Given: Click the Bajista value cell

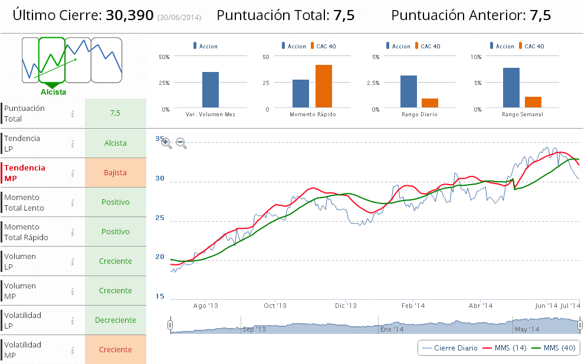Looking at the screenshot, I should coord(116,173).
